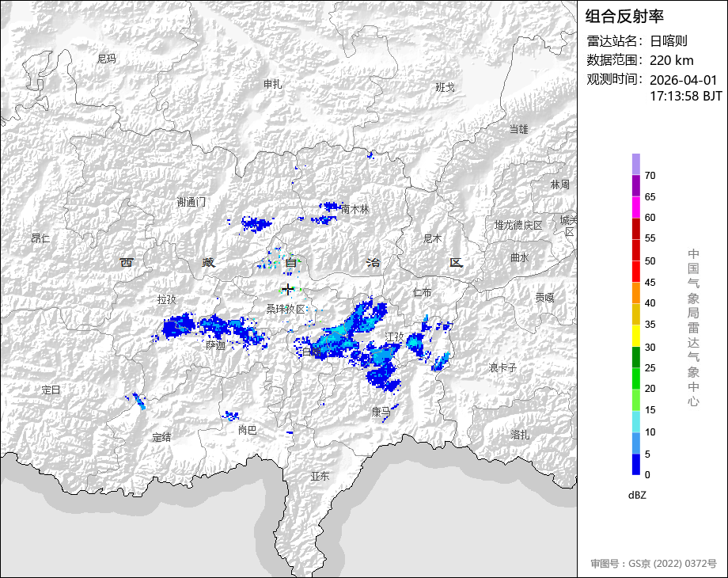Click the legend value 70
The width and height of the screenshot is (728, 578).
[650, 176]
